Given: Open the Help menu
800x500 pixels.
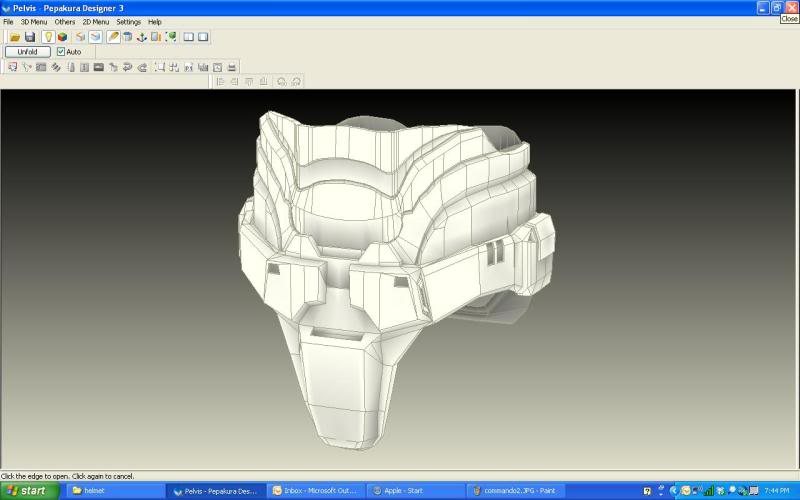Looking at the screenshot, I should tap(155, 22).
